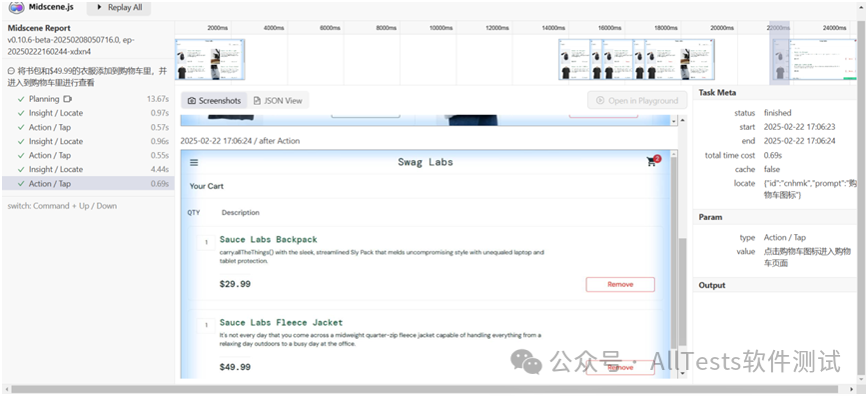868x396 pixels.
Task: Select the Insight / Locate step taking 0.96s
Action: 88,141
